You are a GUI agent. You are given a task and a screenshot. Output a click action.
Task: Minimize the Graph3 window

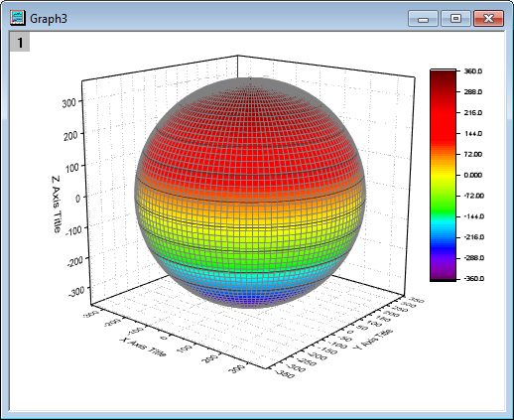(x=423, y=18)
